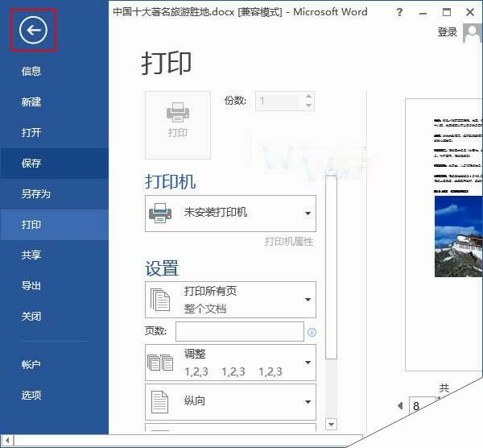Go to previous preview page arrow

pos(400,405)
